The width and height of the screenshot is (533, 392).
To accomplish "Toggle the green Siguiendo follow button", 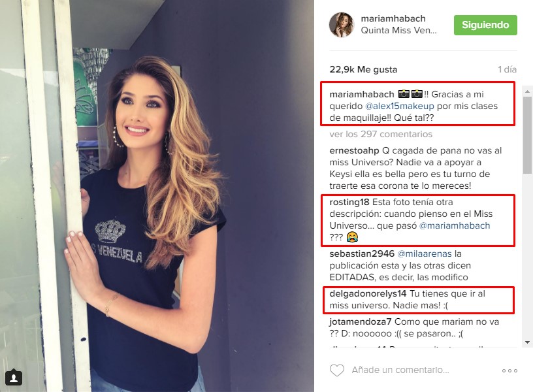I will [x=485, y=25].
